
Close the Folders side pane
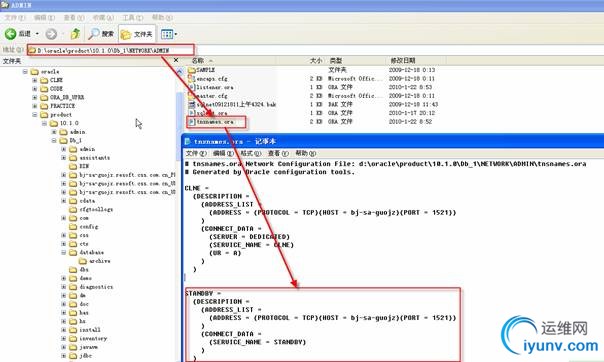[x=176, y=60]
